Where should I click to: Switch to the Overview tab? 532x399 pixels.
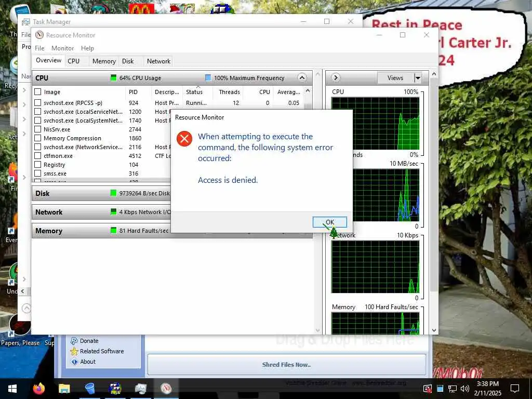[48, 60]
